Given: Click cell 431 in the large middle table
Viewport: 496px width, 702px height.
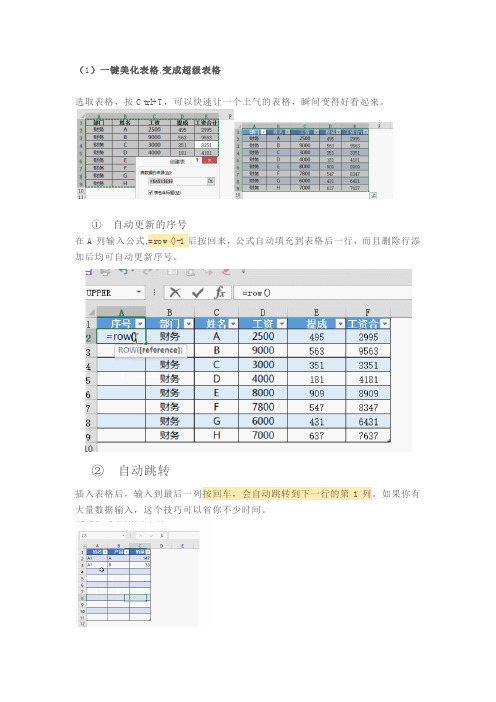Looking at the screenshot, I should 316,422.
